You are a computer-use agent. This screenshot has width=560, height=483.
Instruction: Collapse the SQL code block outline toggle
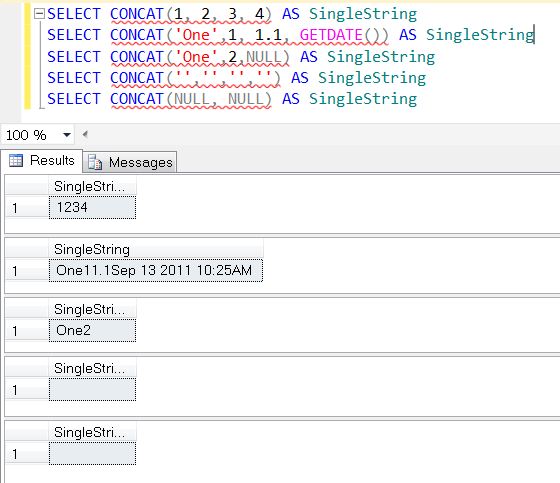click(39, 14)
